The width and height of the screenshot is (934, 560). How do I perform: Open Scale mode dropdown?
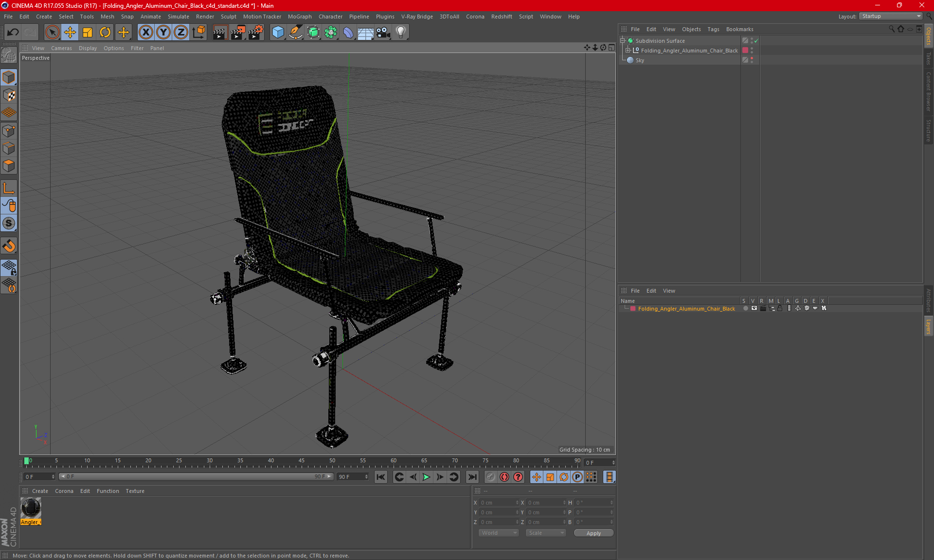point(546,533)
